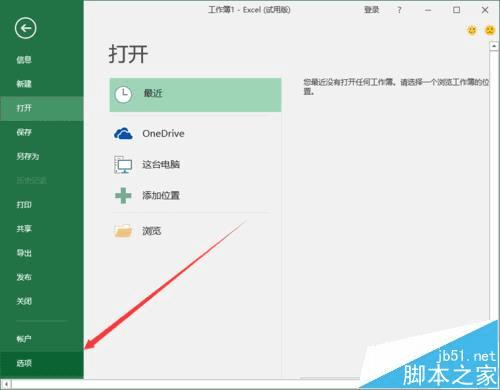Click 登录 to sign in
This screenshot has width=500, height=390.
(371, 10)
